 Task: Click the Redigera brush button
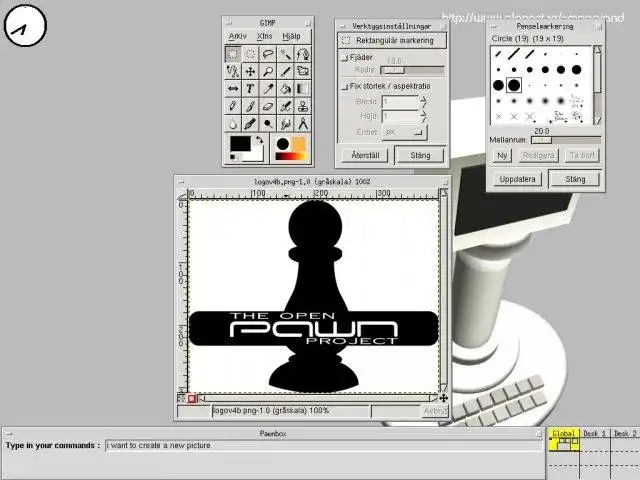538,156
